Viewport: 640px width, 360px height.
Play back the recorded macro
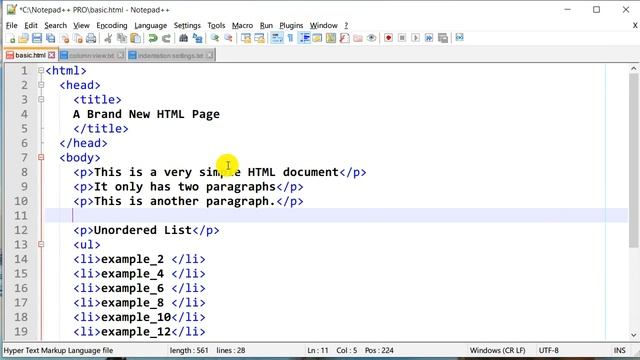[416, 38]
